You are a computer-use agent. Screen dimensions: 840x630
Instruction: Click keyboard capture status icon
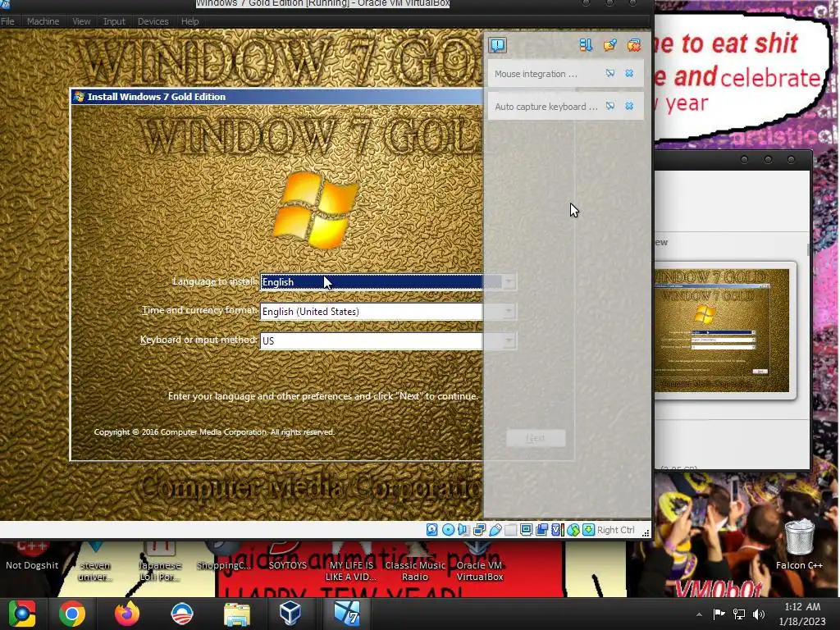click(x=589, y=530)
